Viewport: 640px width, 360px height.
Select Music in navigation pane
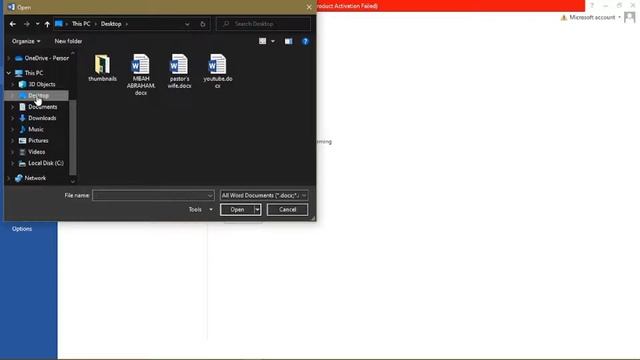coord(31,129)
